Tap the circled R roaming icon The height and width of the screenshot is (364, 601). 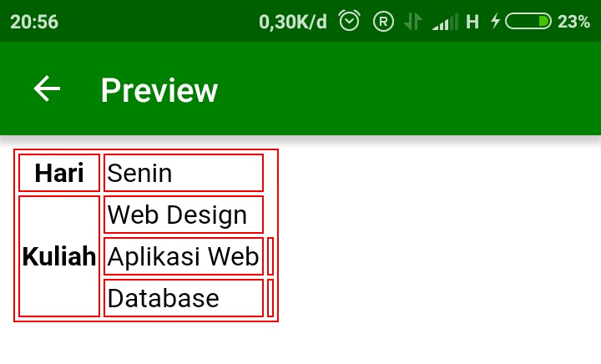tap(382, 22)
